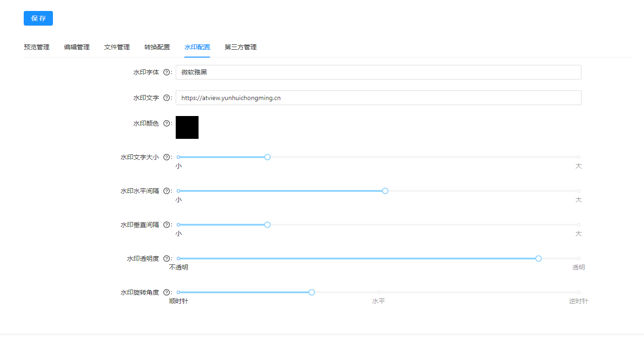Click help icon next to 水印透明度
Viewport: 644px width, 338px height.
click(167, 259)
